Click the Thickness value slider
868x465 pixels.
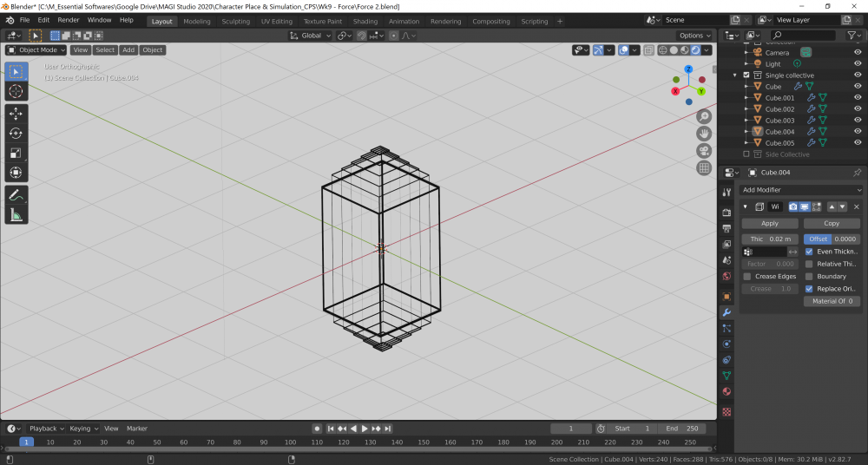point(770,239)
